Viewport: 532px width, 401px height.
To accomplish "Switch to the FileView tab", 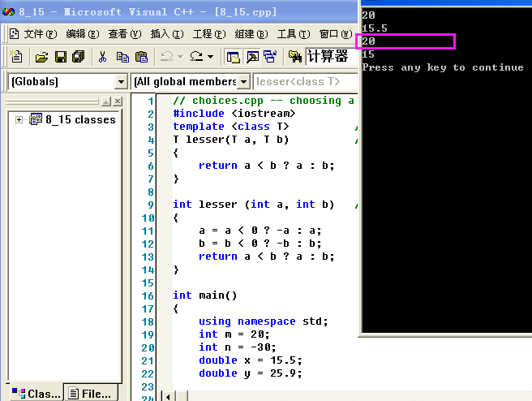I will tap(90, 394).
